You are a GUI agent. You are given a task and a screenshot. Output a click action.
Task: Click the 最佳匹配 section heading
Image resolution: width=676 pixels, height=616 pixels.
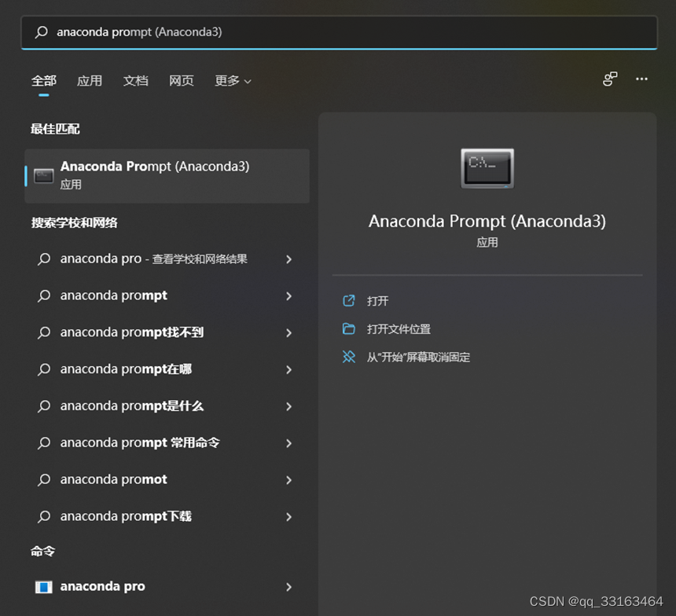pyautogui.click(x=55, y=129)
